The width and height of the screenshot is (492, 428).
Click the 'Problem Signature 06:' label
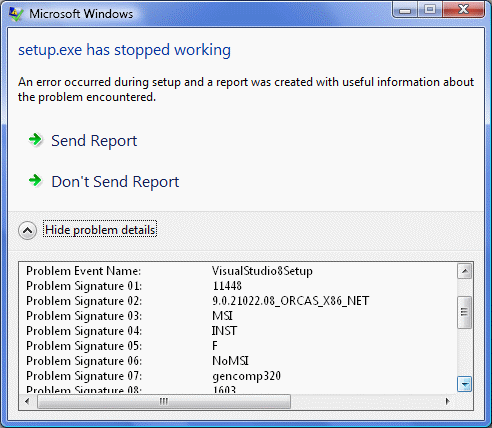(84, 361)
